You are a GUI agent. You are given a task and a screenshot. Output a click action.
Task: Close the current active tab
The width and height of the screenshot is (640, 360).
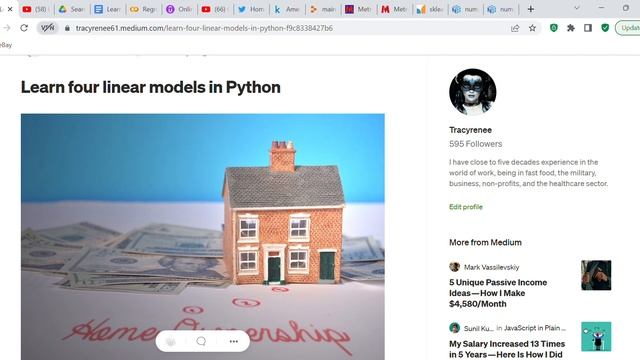point(10,9)
